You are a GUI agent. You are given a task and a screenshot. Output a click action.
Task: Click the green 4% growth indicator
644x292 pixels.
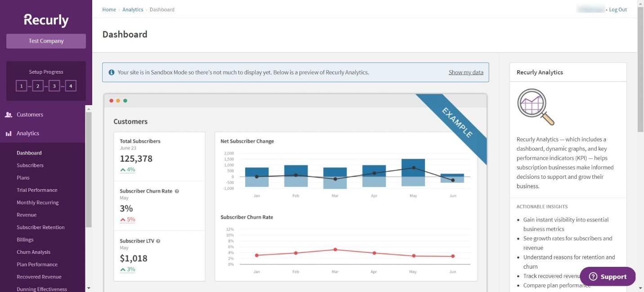[128, 170]
